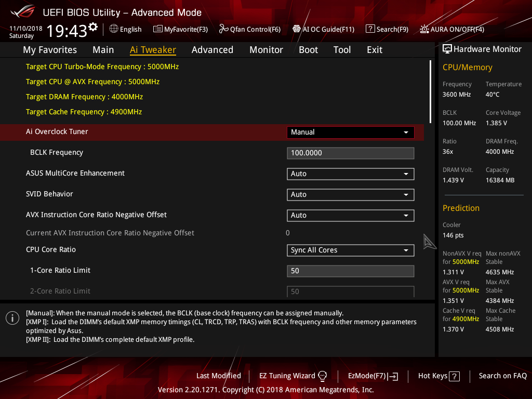Change ASUS MultiCore Enhancement from Auto
Viewport: 532px width, 399px height.
click(x=350, y=174)
